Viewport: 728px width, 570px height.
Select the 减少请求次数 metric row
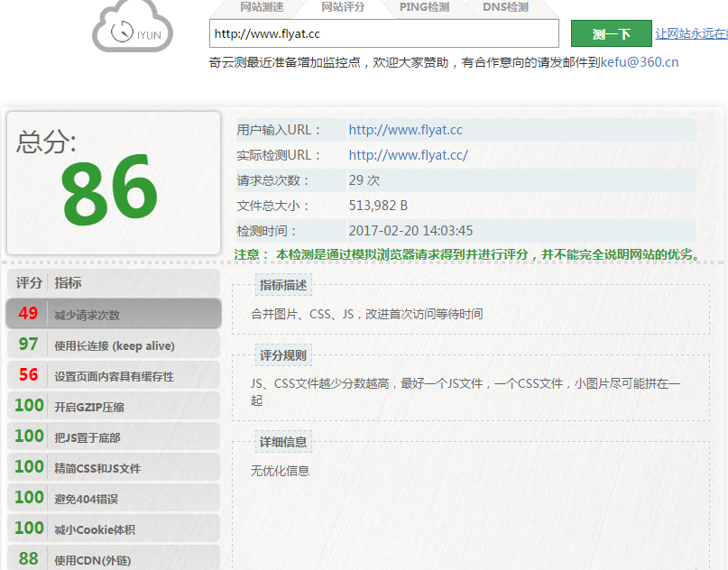tap(114, 313)
